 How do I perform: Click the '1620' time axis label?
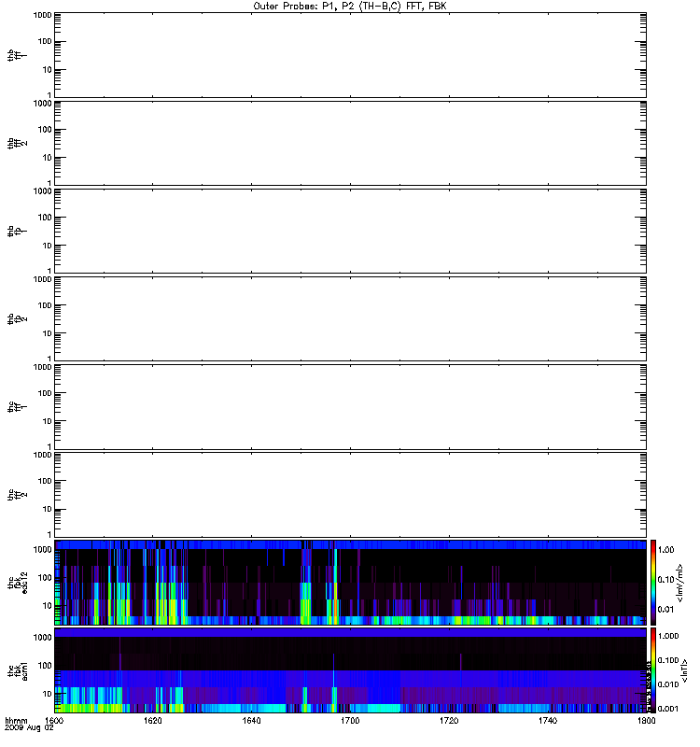pyautogui.click(x=153, y=721)
